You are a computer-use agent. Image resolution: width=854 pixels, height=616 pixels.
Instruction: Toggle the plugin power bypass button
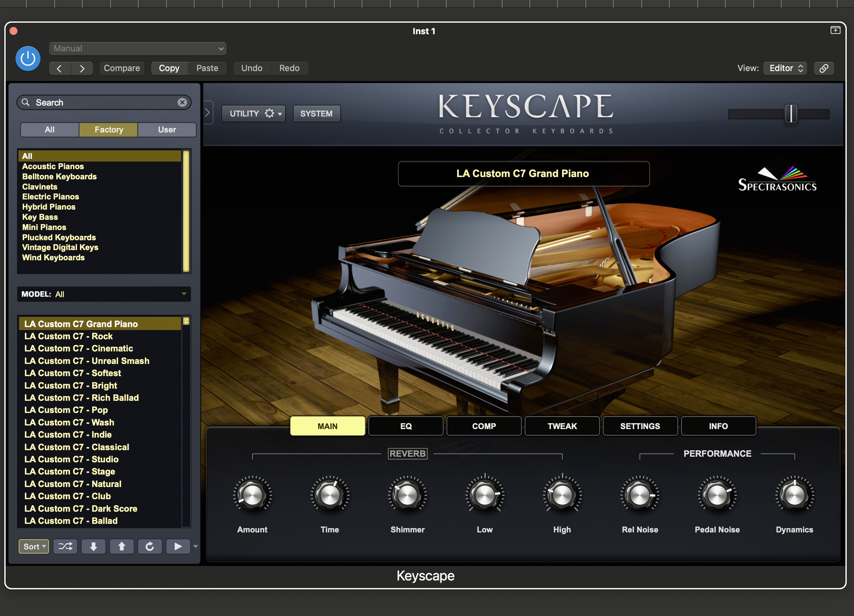pyautogui.click(x=28, y=58)
